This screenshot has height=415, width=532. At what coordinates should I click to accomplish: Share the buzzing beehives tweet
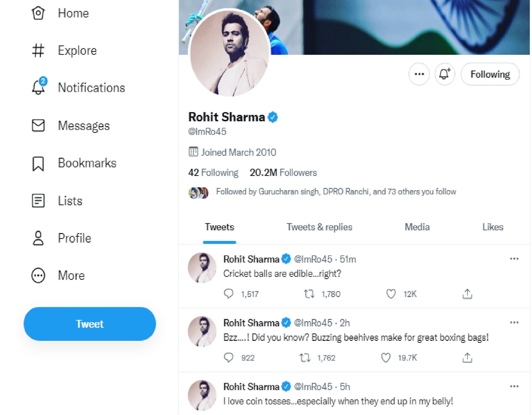click(467, 358)
